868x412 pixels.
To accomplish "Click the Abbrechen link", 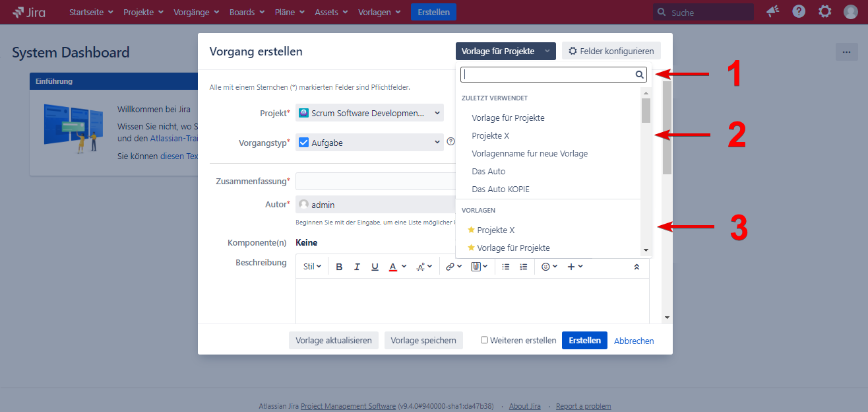I will (x=634, y=341).
